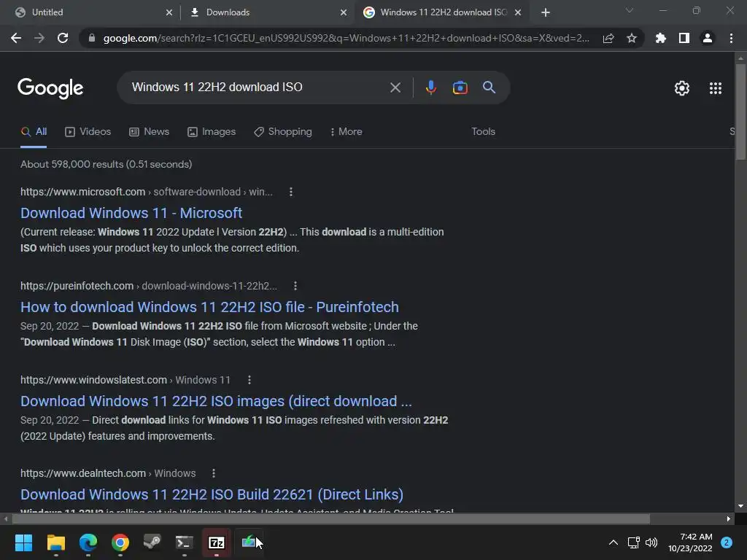Close the Downloads tab
This screenshot has height=560, width=747.
click(x=344, y=12)
